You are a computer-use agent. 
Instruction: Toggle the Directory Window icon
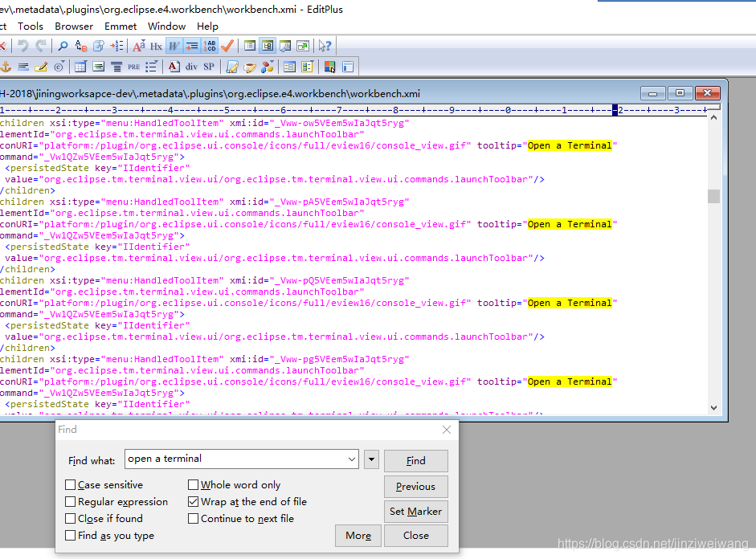pyautogui.click(x=267, y=46)
